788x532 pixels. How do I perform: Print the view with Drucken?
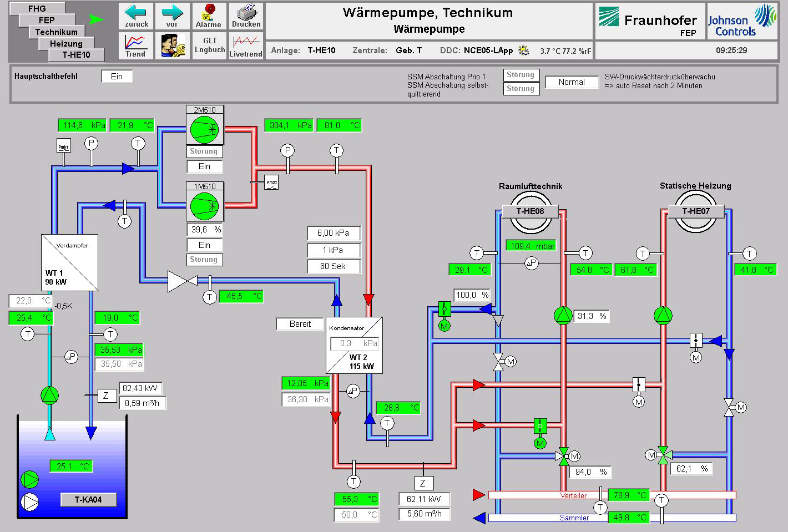246,16
